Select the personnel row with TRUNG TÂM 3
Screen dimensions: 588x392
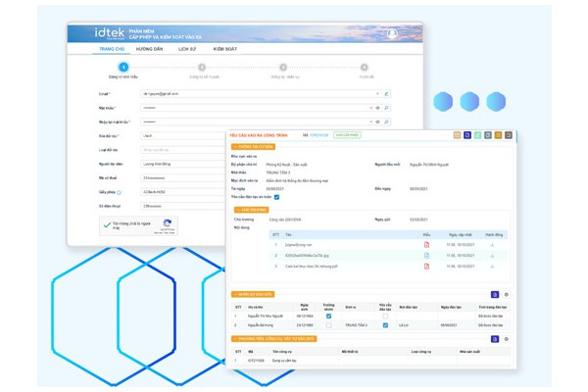pos(370,325)
